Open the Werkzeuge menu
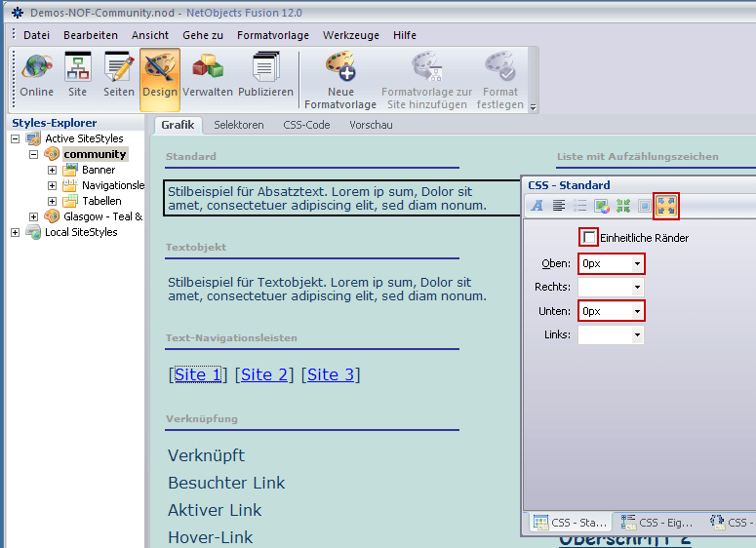This screenshot has height=548, width=756. pos(351,35)
